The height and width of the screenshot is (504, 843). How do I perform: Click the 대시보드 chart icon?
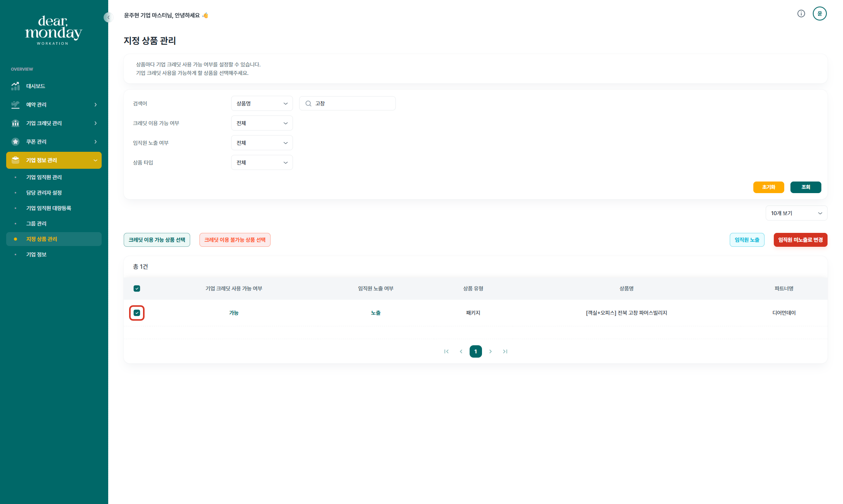15,86
